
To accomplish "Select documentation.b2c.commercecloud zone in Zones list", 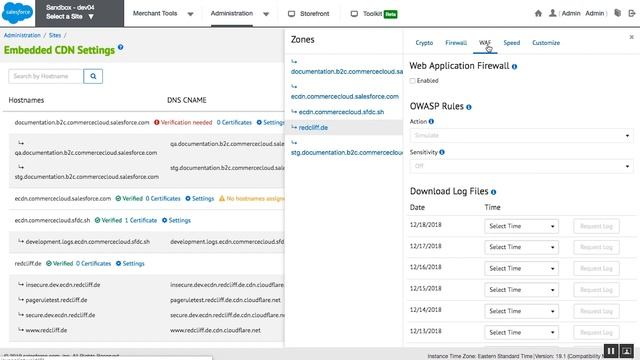I will [347, 71].
